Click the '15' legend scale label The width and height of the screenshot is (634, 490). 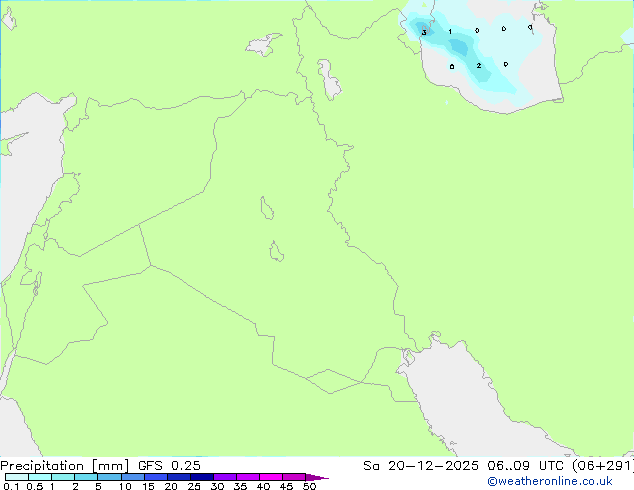pyautogui.click(x=148, y=486)
